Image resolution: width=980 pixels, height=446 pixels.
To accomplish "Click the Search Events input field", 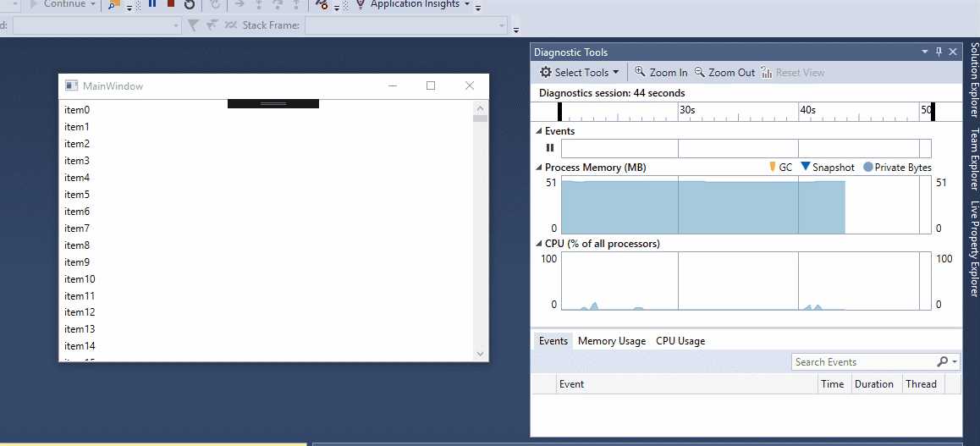I will [864, 361].
